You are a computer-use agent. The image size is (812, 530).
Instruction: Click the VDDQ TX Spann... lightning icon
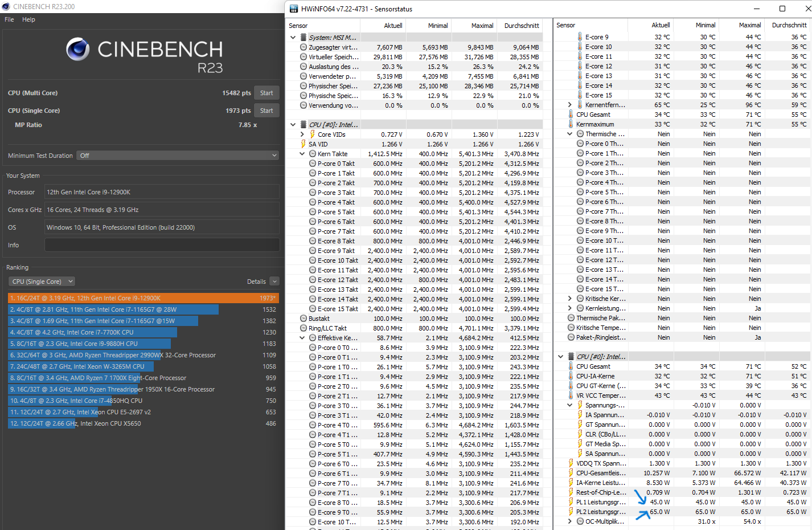pos(571,463)
